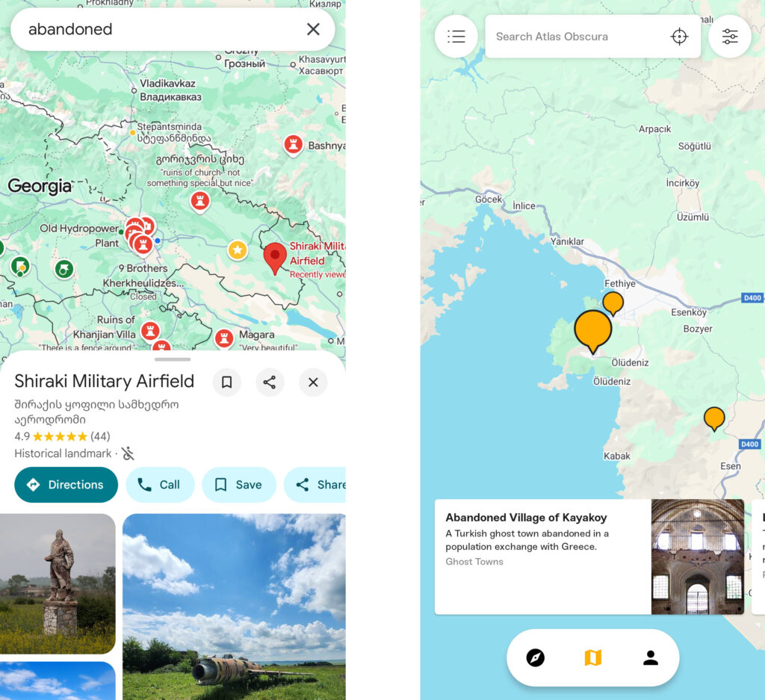This screenshot has height=700, width=765.
Task: Tap the "Ruins of Khanjian Villa" label
Action: tap(105, 326)
